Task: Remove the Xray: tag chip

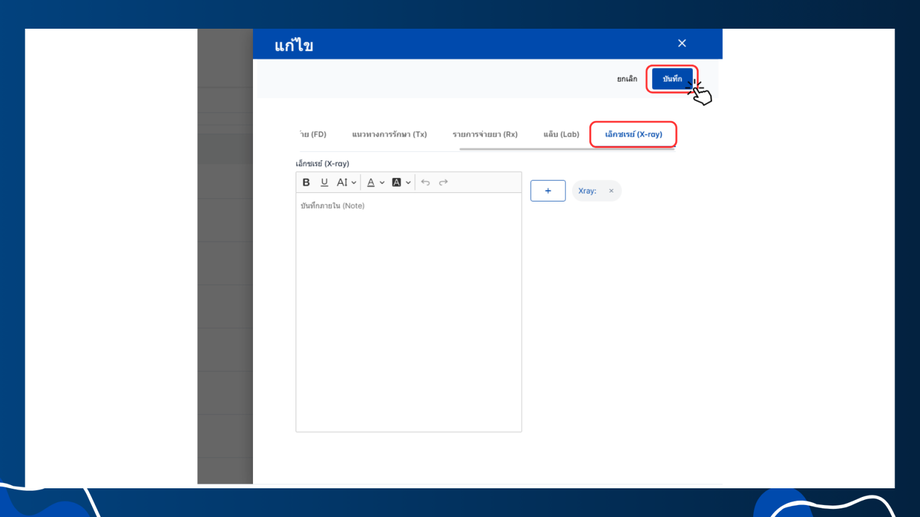Action: point(611,191)
